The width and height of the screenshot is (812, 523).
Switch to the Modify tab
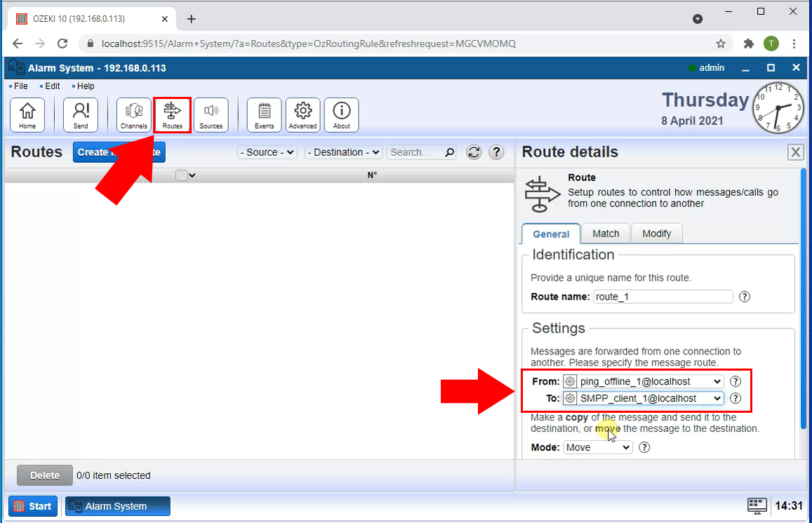[657, 234]
